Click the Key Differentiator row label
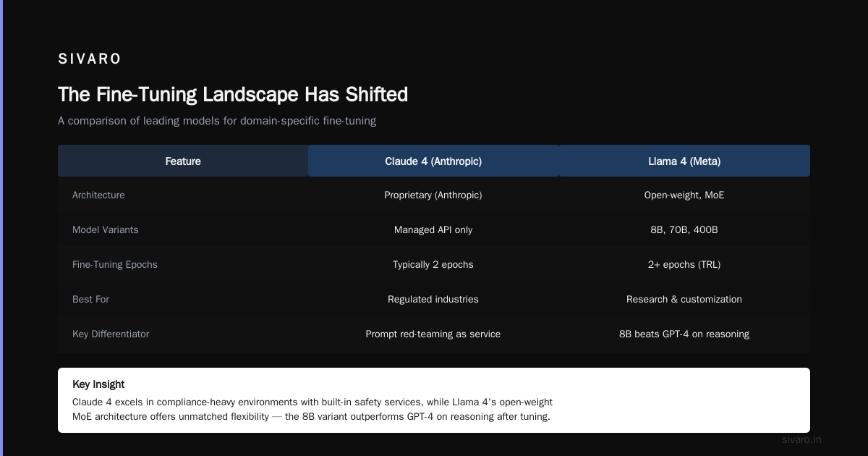The image size is (868, 456). tap(111, 334)
